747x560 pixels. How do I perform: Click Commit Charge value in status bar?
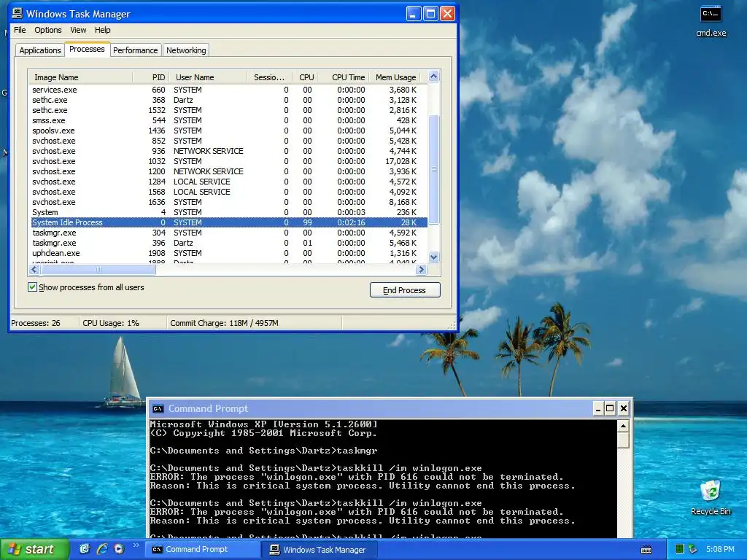tap(225, 323)
